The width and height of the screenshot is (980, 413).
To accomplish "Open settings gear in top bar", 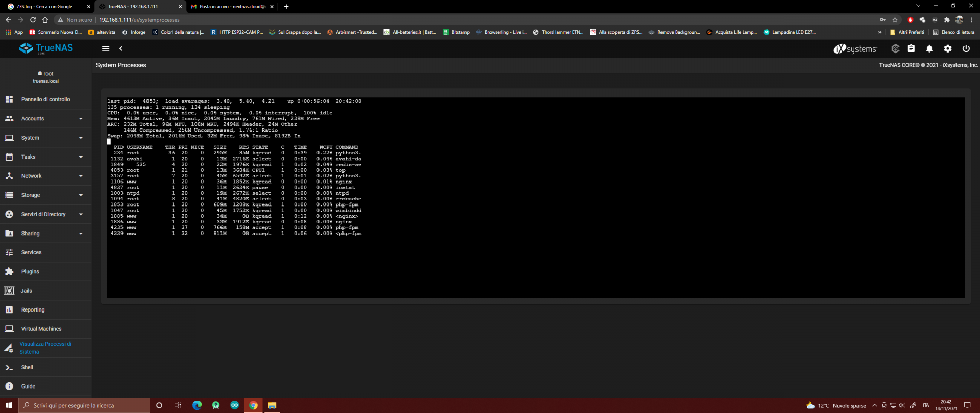I will coord(948,48).
